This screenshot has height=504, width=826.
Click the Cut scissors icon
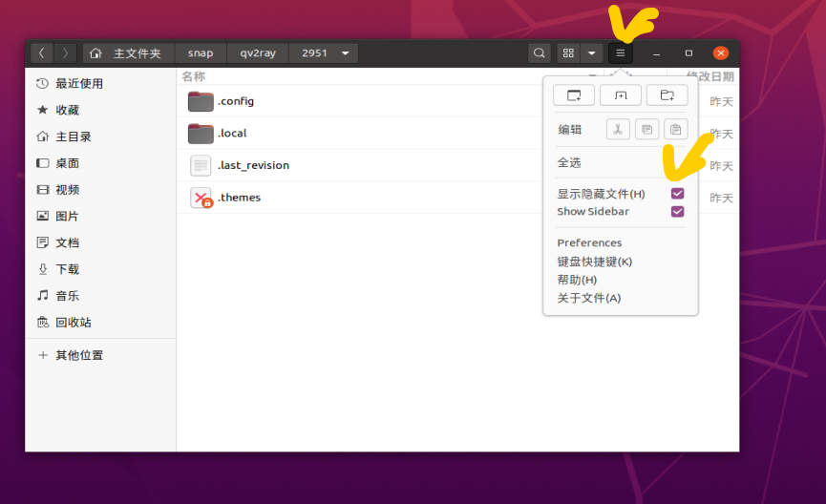(x=618, y=129)
